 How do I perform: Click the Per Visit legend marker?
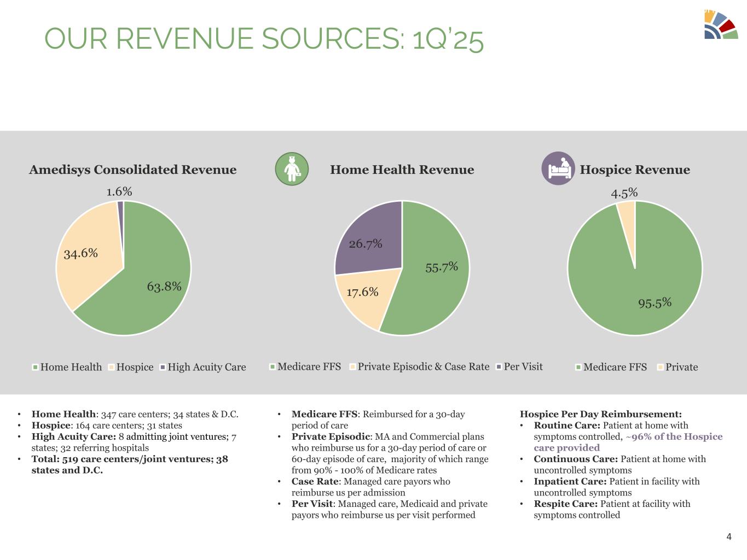click(499, 366)
